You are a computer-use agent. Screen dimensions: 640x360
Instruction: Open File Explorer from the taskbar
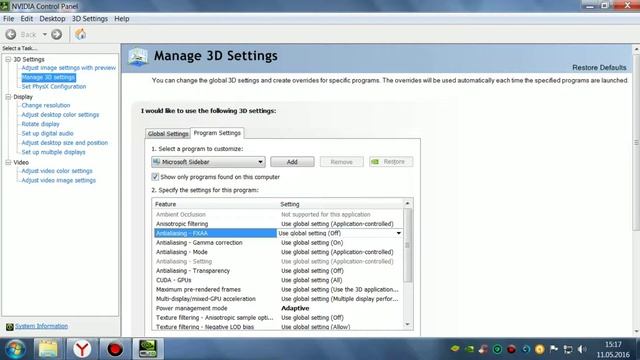pyautogui.click(x=48, y=349)
